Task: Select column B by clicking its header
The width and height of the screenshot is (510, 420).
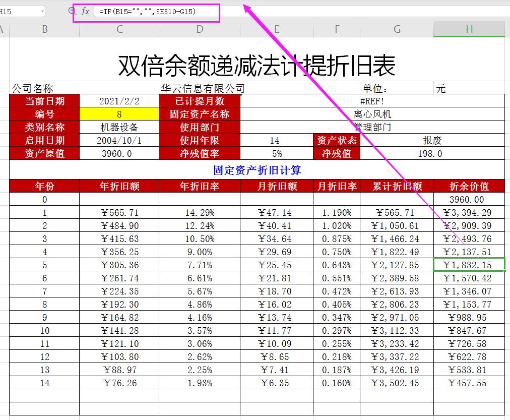Action: click(x=44, y=29)
